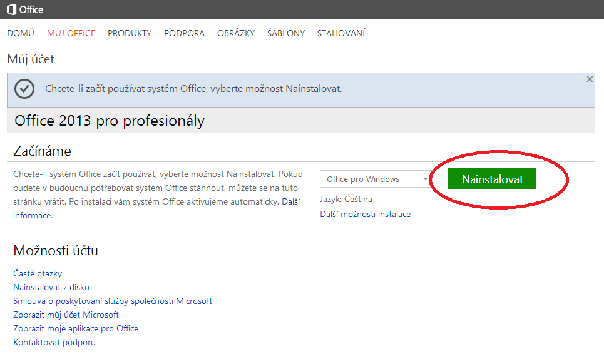This screenshot has width=604, height=364.
Task: Go to the STAHOVÁNÍ page
Action: tap(341, 34)
